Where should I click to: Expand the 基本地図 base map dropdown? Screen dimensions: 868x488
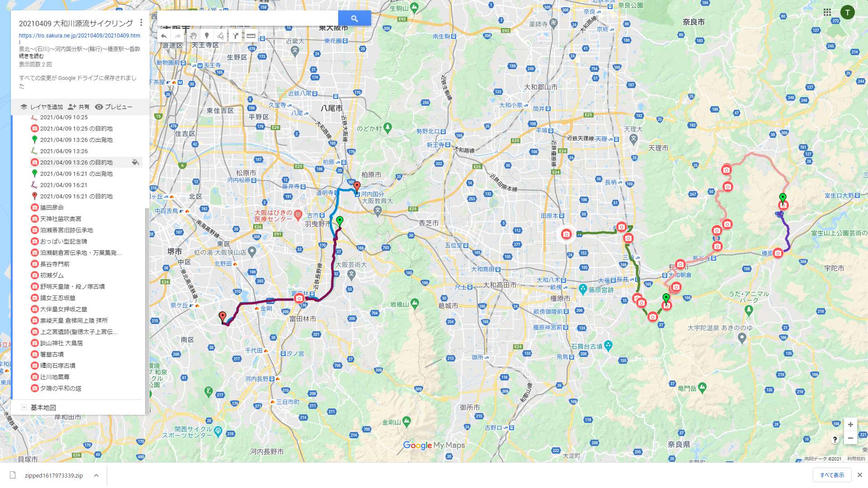click(x=24, y=408)
